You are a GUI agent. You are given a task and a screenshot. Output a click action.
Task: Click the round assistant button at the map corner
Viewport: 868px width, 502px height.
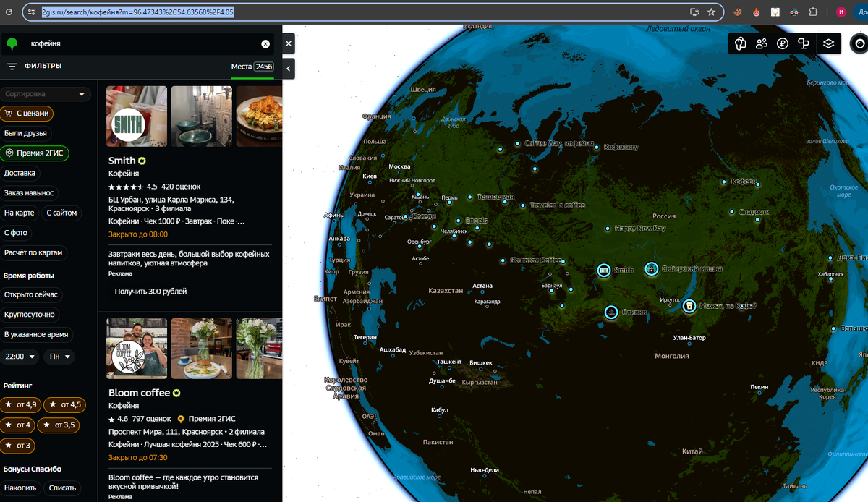pyautogui.click(x=859, y=43)
